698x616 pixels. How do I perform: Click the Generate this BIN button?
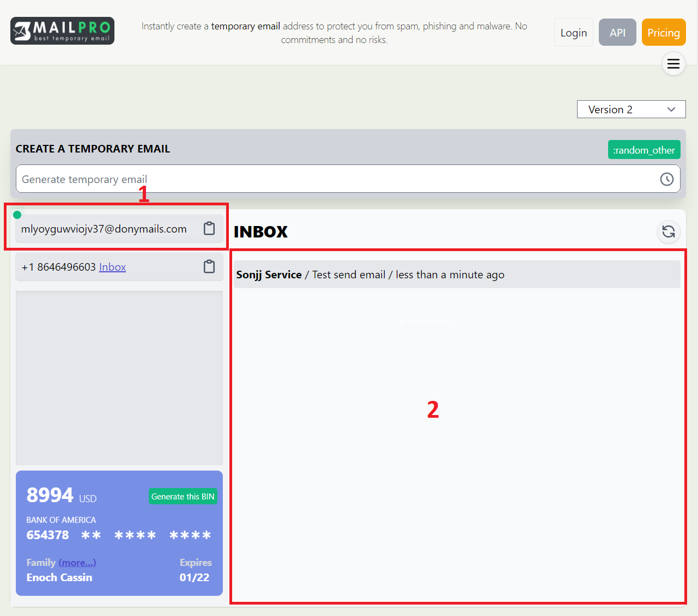[x=183, y=496]
